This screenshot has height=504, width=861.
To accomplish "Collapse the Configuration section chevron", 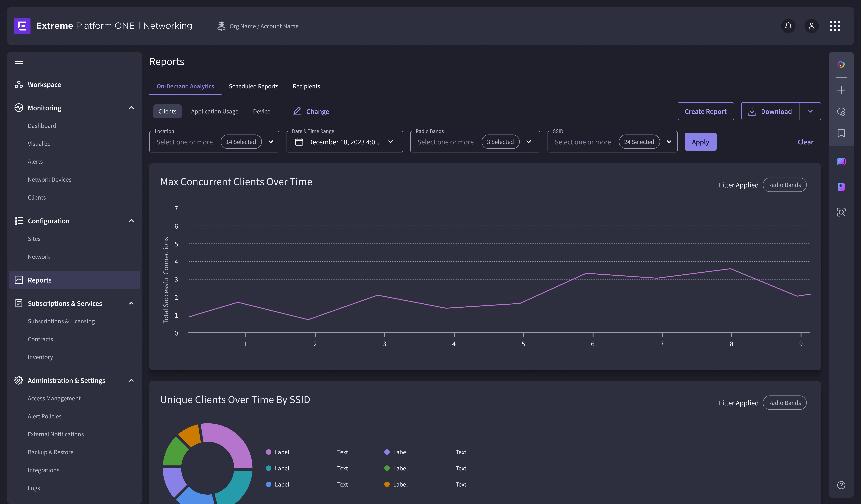I will point(131,221).
